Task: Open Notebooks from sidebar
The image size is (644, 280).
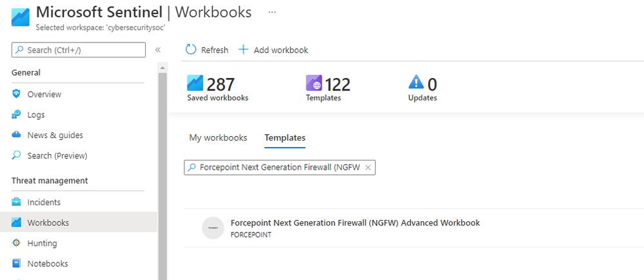Action: pos(48,264)
